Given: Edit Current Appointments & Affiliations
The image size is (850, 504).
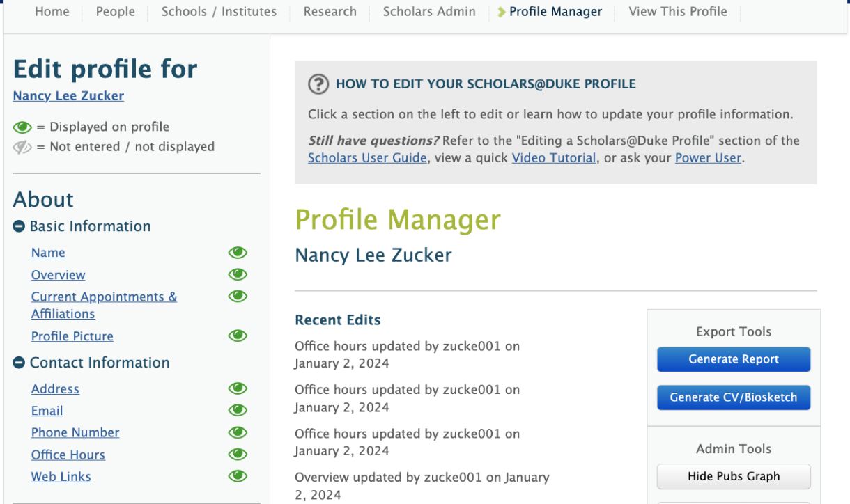Looking at the screenshot, I should pyautogui.click(x=104, y=305).
